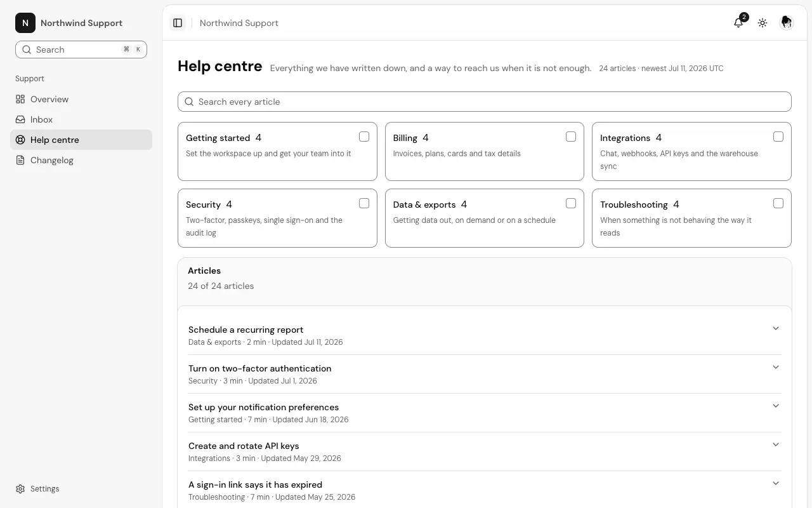Click the Inbox tray icon
Viewport: 812px width, 508px height.
tap(20, 119)
